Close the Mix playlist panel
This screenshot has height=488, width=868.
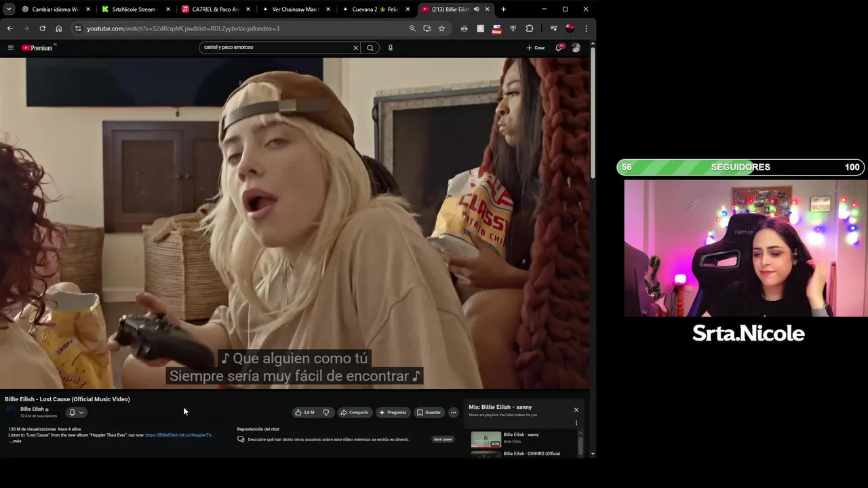click(x=576, y=409)
